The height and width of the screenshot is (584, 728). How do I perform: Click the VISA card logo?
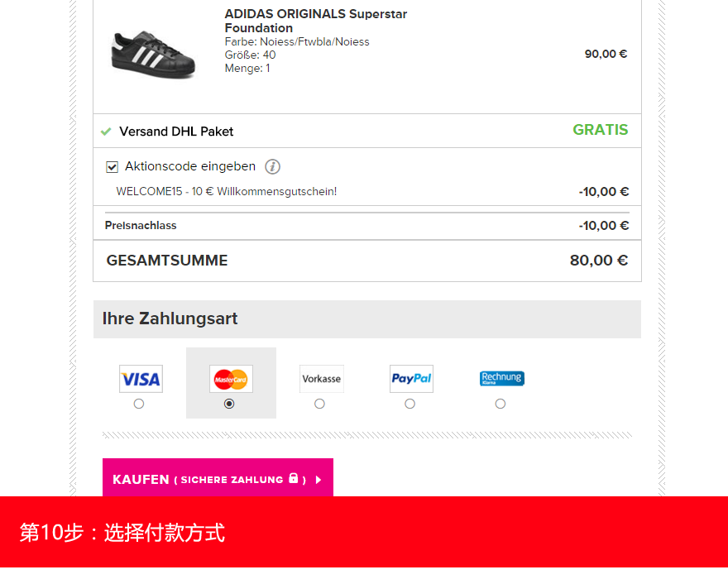pyautogui.click(x=141, y=379)
